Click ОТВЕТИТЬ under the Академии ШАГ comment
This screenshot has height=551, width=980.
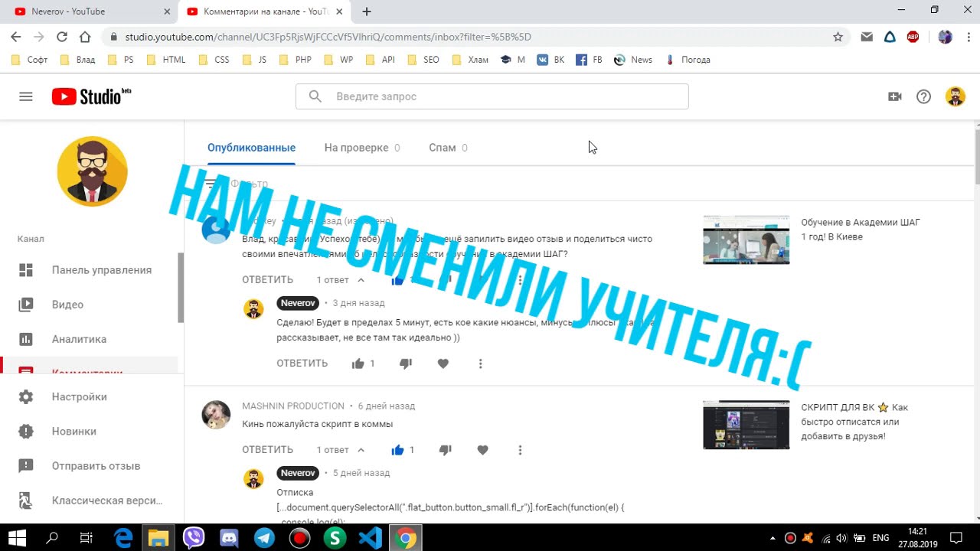pos(267,280)
